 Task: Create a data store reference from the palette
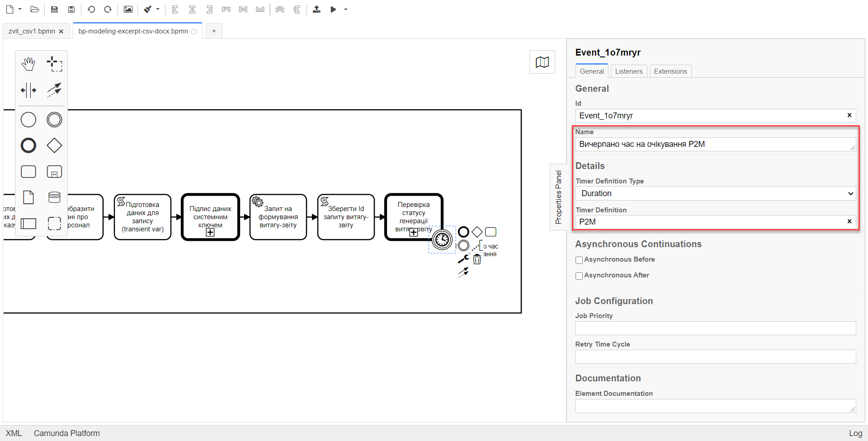click(54, 197)
